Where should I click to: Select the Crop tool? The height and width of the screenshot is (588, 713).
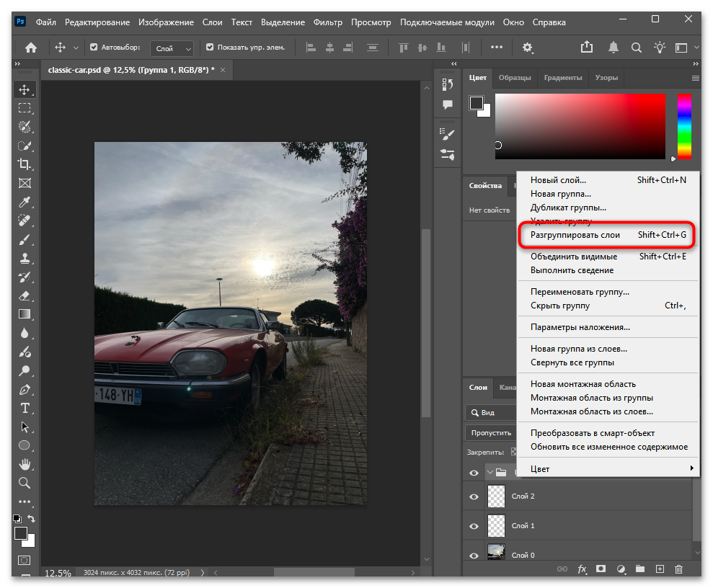[25, 164]
